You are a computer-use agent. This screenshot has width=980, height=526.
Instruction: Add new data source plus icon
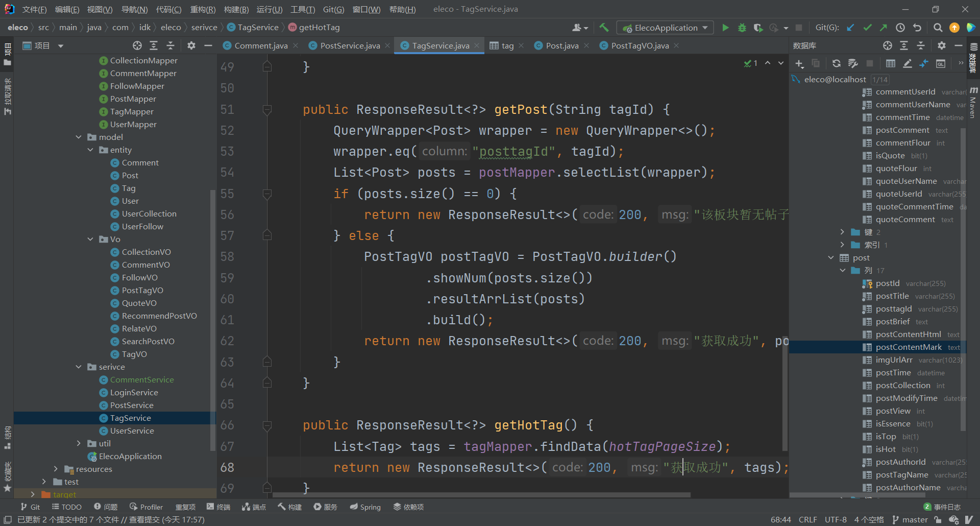point(799,63)
